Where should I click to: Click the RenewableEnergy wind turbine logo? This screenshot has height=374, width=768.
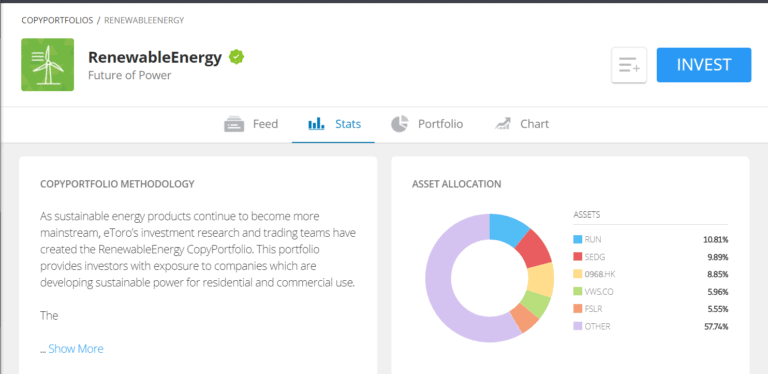click(x=48, y=65)
